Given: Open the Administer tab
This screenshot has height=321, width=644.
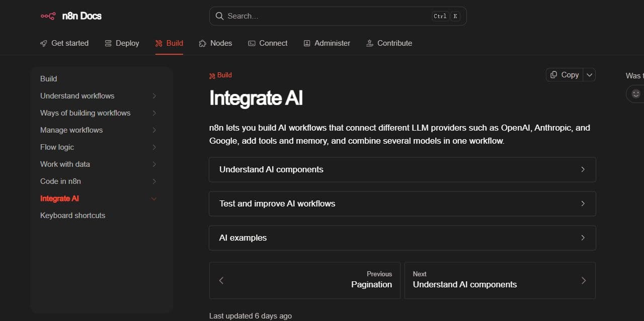Looking at the screenshot, I should click(x=327, y=43).
